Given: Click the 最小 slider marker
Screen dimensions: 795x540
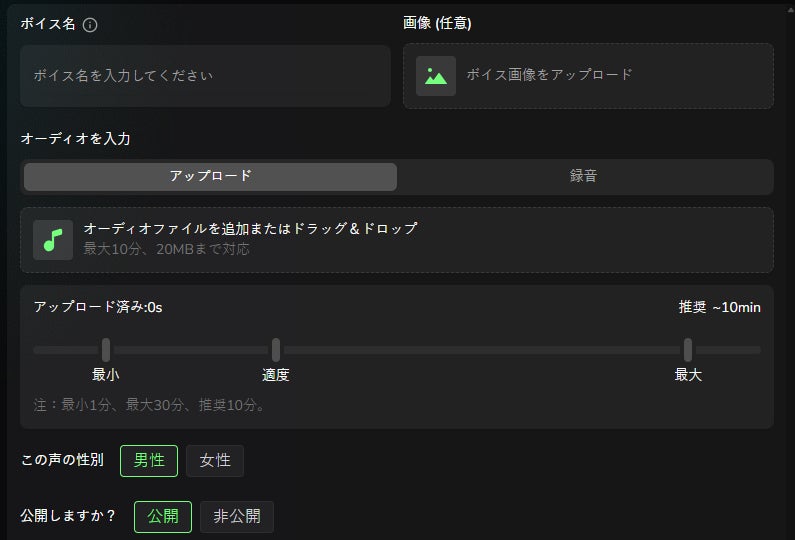Looking at the screenshot, I should 105,350.
